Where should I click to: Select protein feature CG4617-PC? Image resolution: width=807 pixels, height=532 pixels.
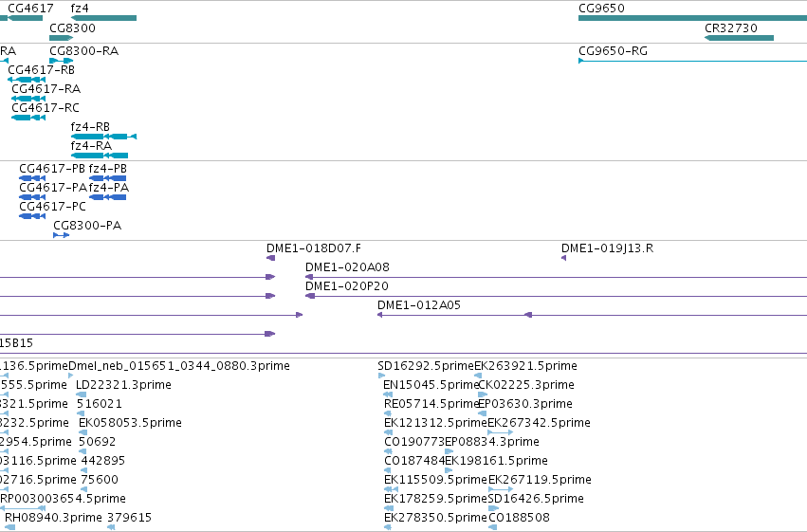32,216
